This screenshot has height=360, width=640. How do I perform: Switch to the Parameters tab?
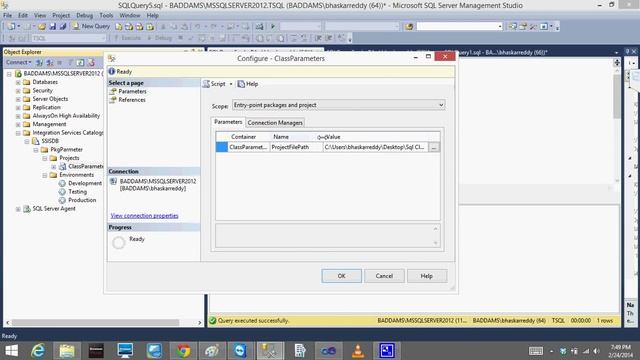tap(228, 122)
